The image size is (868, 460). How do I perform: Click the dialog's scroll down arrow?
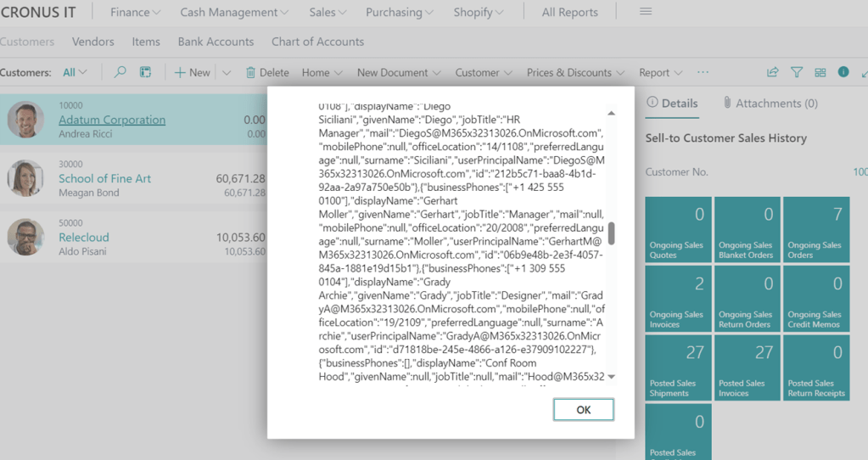click(x=611, y=377)
